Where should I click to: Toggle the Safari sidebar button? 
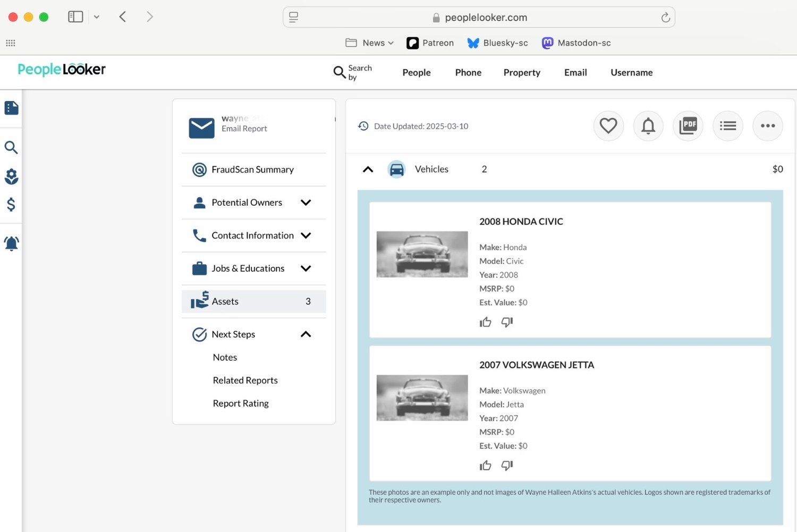click(75, 17)
